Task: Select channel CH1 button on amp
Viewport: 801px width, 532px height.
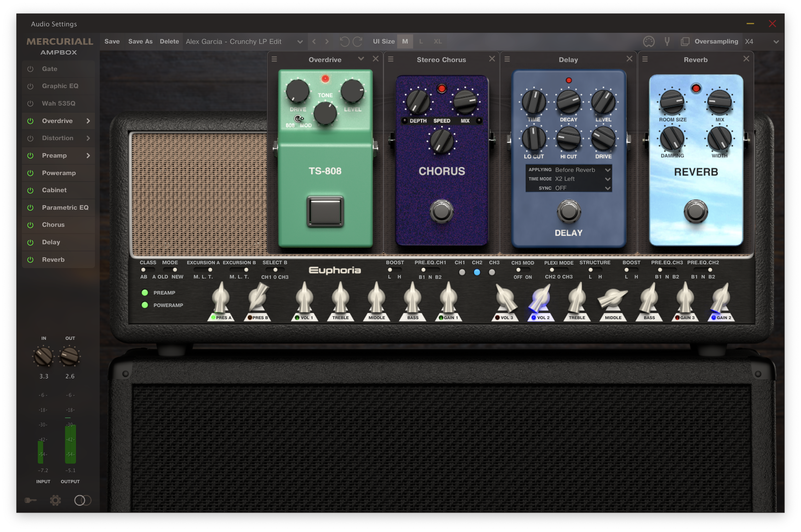Action: [x=462, y=272]
